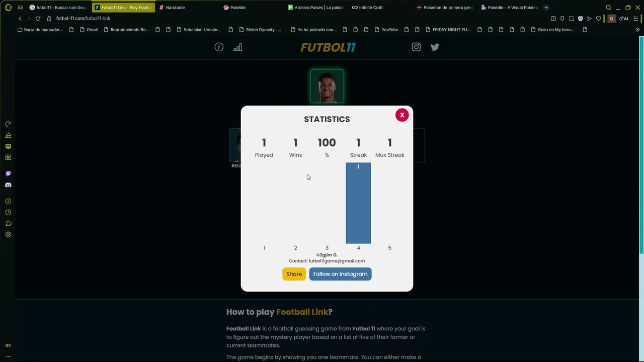Open the Goku en My hero... bookmark
This screenshot has height=362, width=644.
click(x=552, y=30)
